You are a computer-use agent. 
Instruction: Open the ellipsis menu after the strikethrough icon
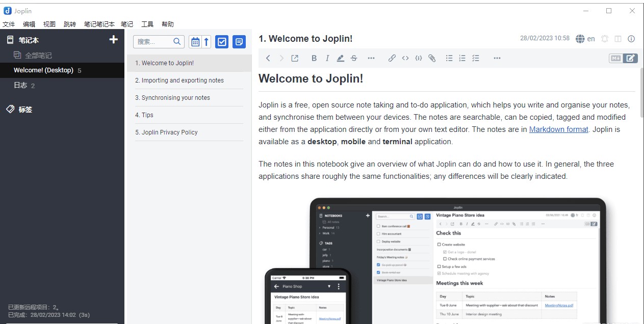point(371,58)
